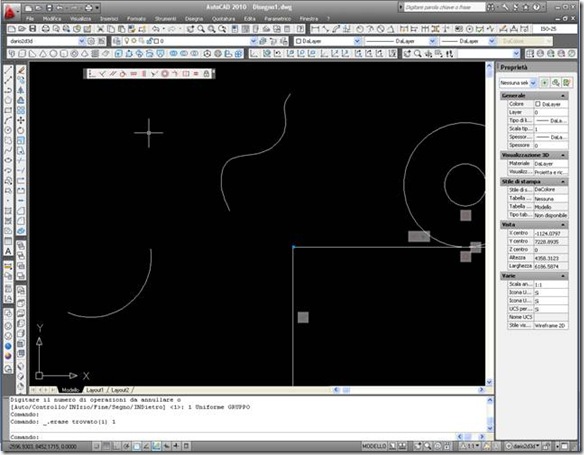
Task: Click the Rotate tool in Modify toolbar
Action: 21,130
